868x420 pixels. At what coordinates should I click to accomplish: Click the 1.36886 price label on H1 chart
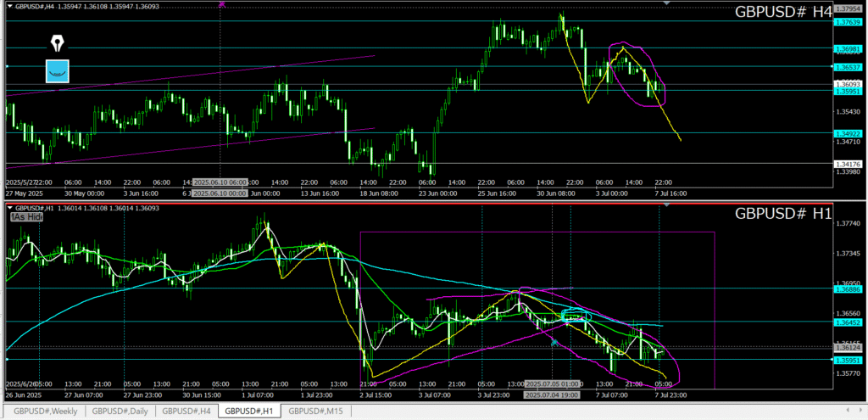(x=848, y=289)
